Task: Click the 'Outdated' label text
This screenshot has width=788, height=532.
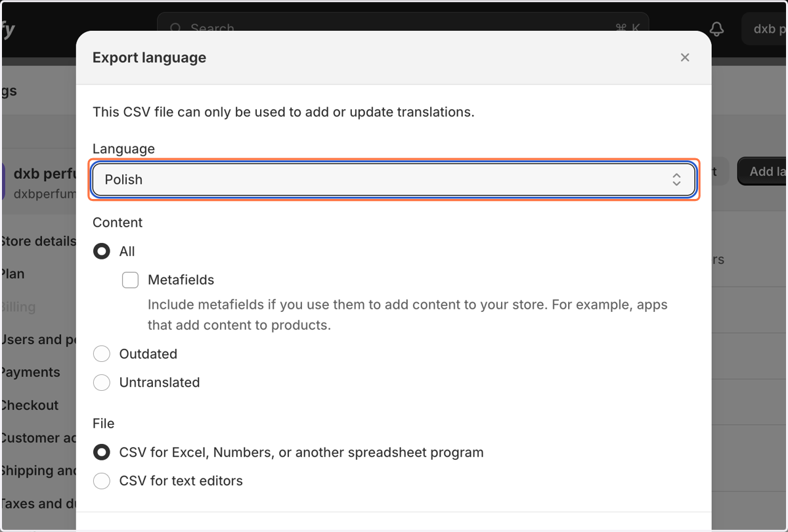Action: point(148,354)
